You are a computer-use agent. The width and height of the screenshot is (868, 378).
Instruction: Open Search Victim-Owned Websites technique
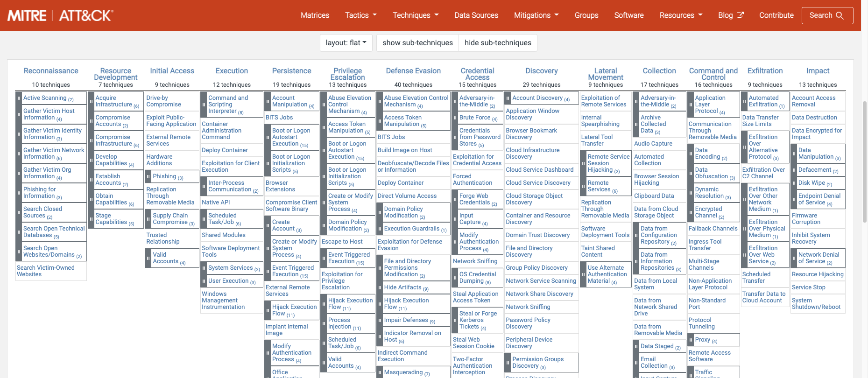tap(46, 271)
